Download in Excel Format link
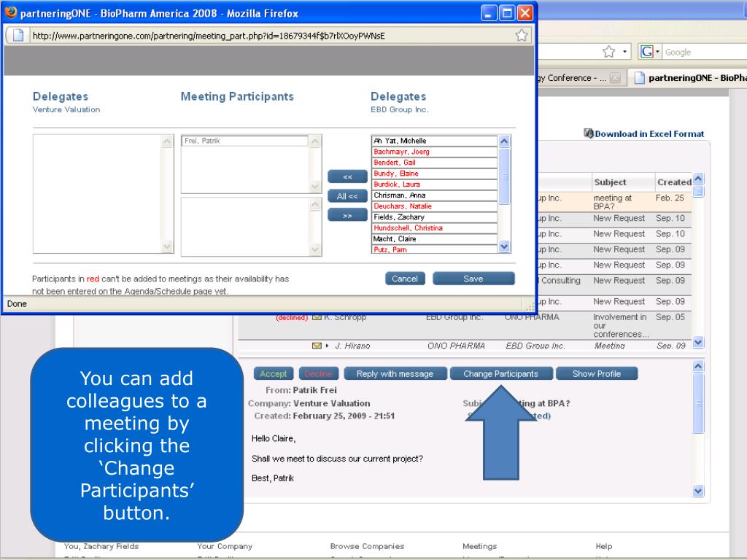 coord(649,134)
